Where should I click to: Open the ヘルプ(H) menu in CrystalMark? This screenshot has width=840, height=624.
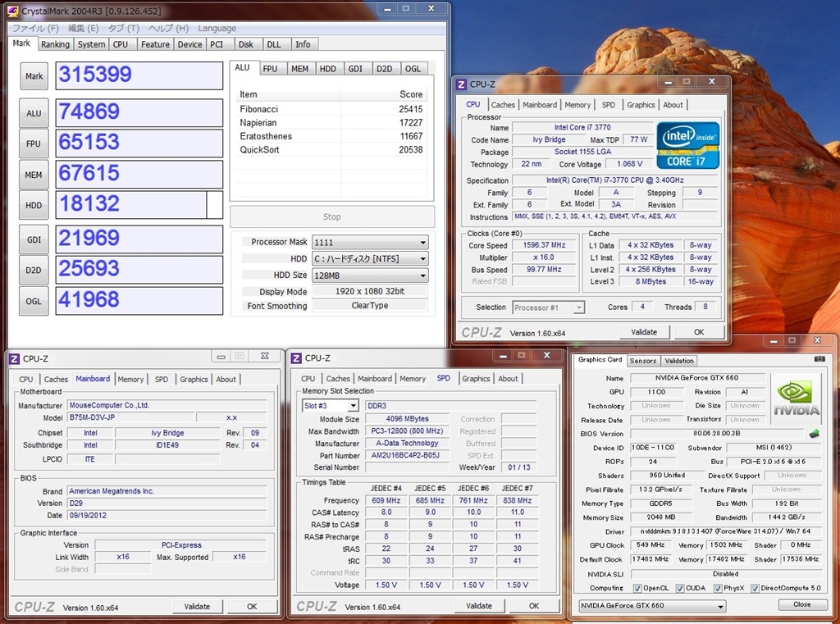click(168, 29)
